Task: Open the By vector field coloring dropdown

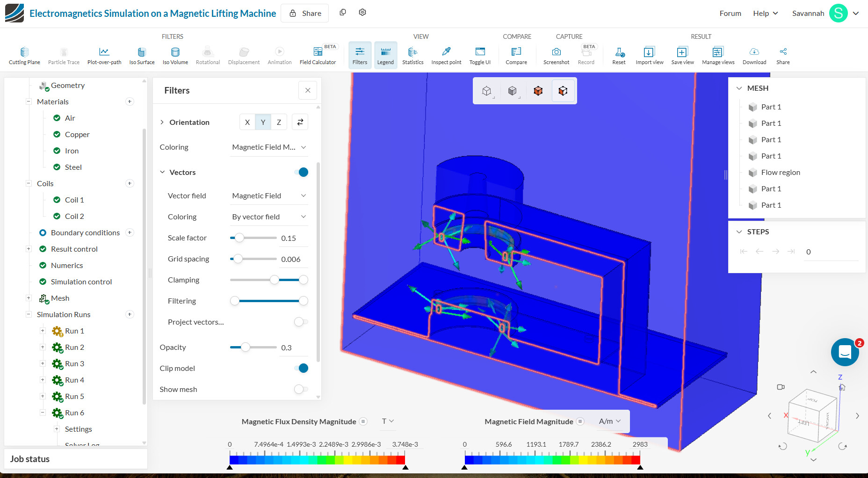Action: [x=268, y=217]
